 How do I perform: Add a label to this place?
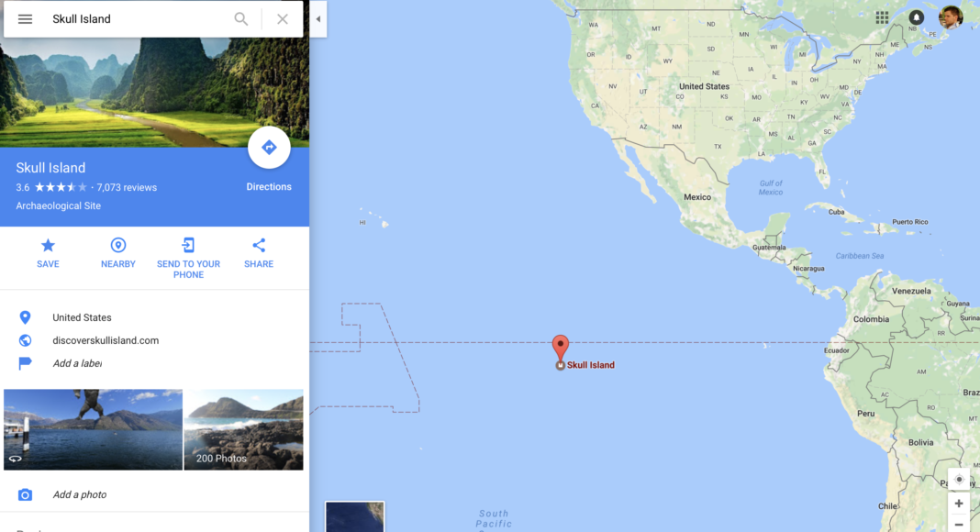(x=77, y=363)
